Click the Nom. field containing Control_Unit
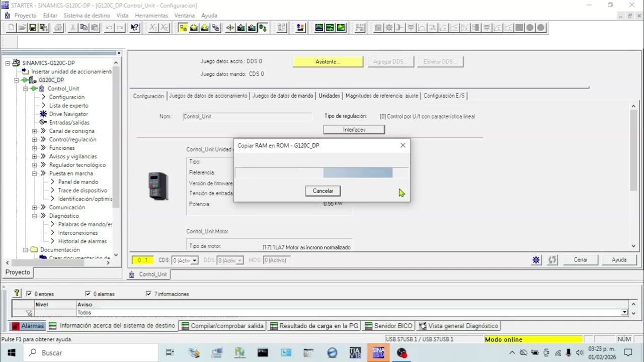Screen dimensions: 644x362 (x=248, y=116)
